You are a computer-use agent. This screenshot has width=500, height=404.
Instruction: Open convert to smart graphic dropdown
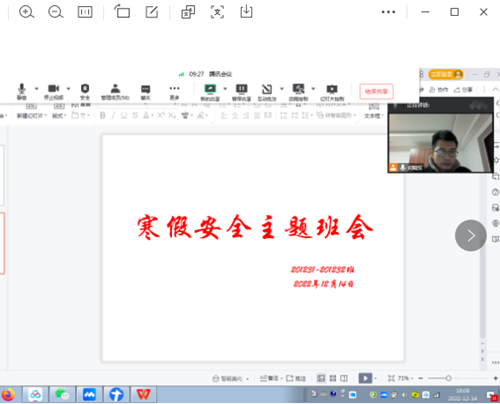pos(336,115)
